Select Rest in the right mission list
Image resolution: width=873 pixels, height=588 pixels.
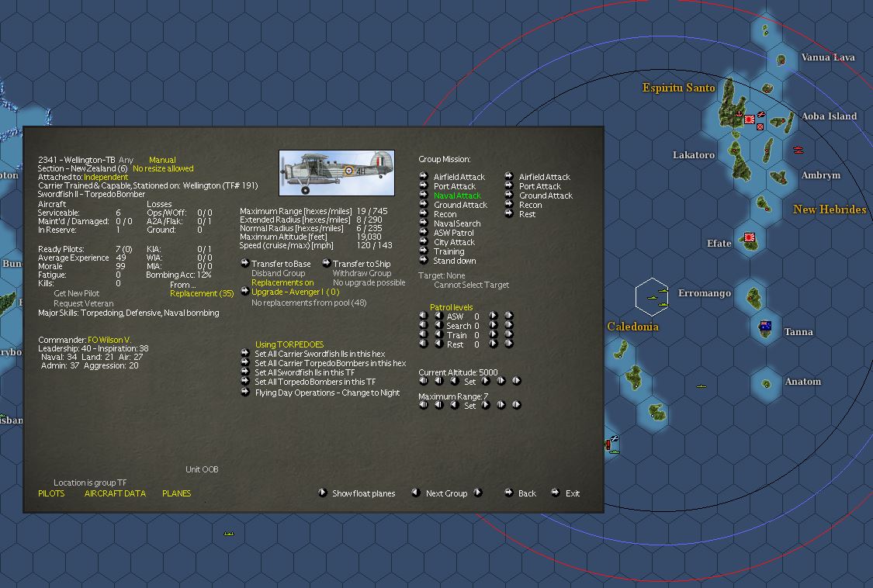pyautogui.click(x=527, y=214)
